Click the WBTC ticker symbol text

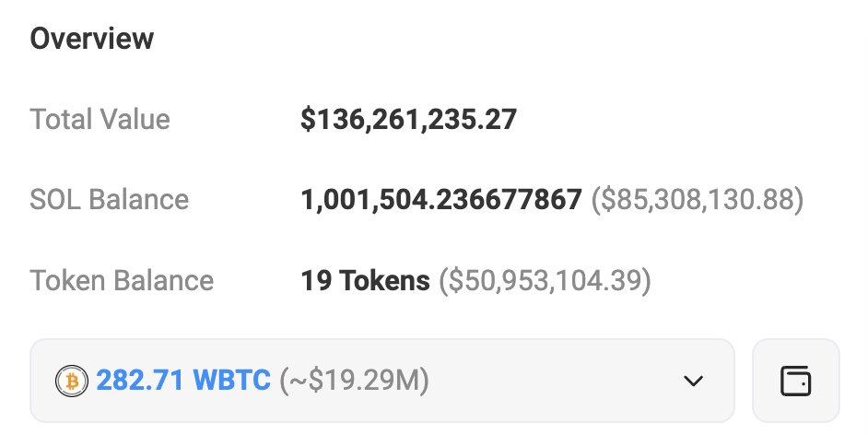point(230,381)
